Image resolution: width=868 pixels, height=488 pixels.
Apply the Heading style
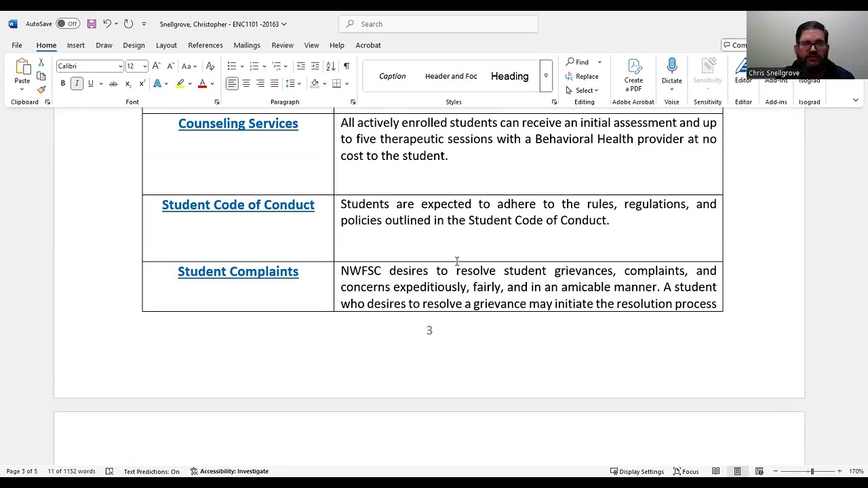click(x=510, y=76)
